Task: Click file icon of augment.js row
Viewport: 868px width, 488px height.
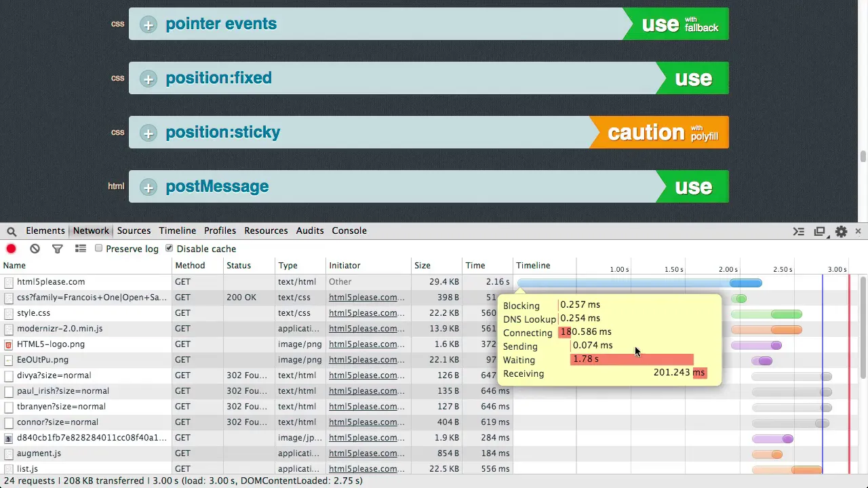Action: click(9, 453)
